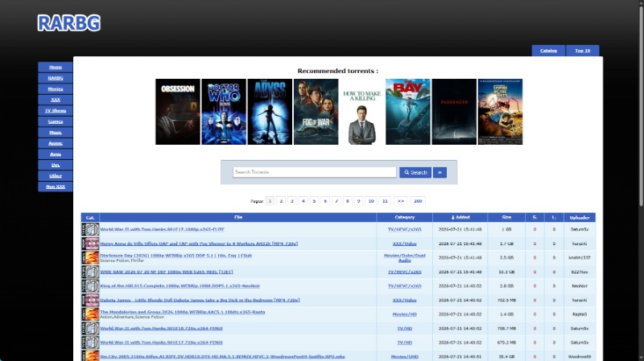
Task: Go to results page 11
Action: click(x=385, y=201)
